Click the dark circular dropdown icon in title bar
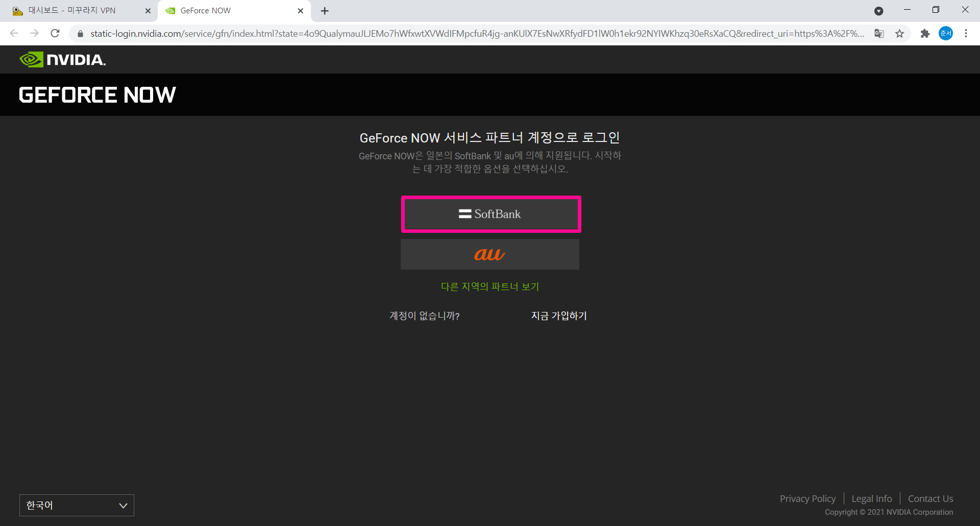 [x=878, y=11]
